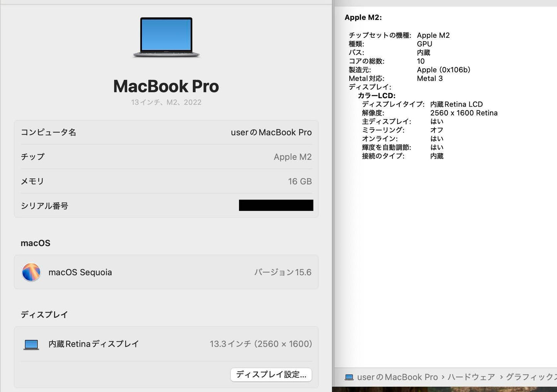Select the Apple M2 heading in the report

[363, 17]
